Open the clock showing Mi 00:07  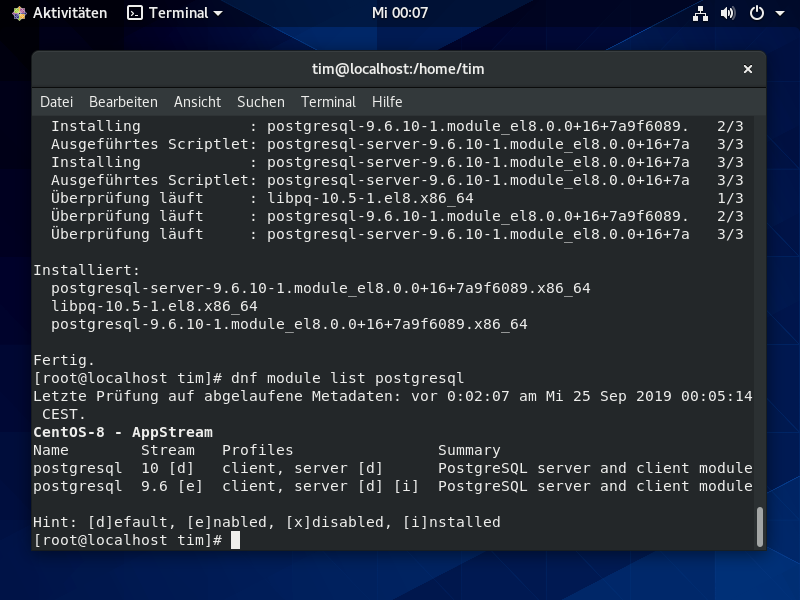pos(399,13)
